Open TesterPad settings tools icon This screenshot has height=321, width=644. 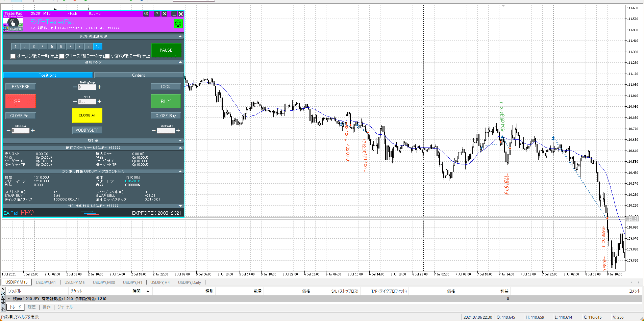point(165,14)
